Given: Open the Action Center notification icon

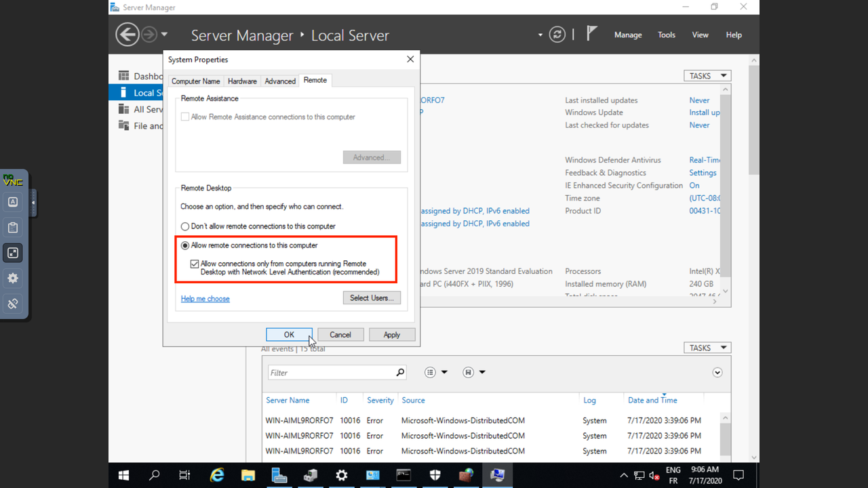Looking at the screenshot, I should [739, 475].
